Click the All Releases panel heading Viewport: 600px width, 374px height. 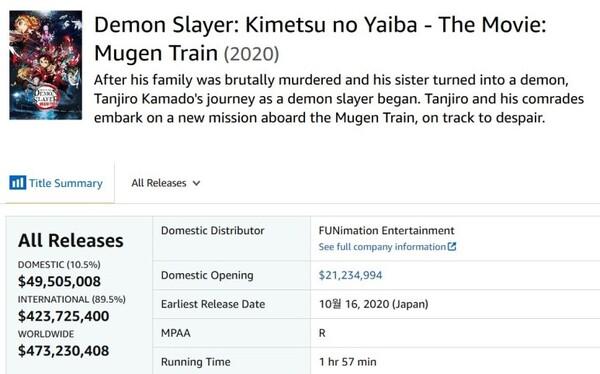point(71,240)
